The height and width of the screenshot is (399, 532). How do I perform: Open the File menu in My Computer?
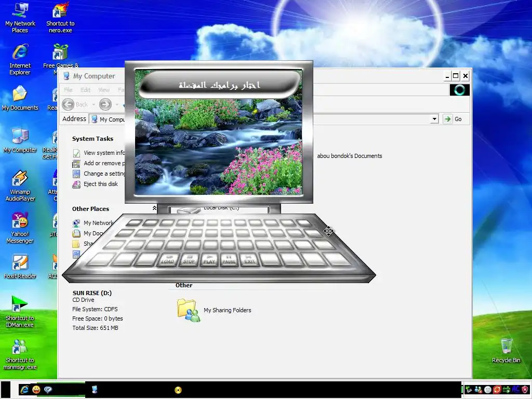(68, 90)
